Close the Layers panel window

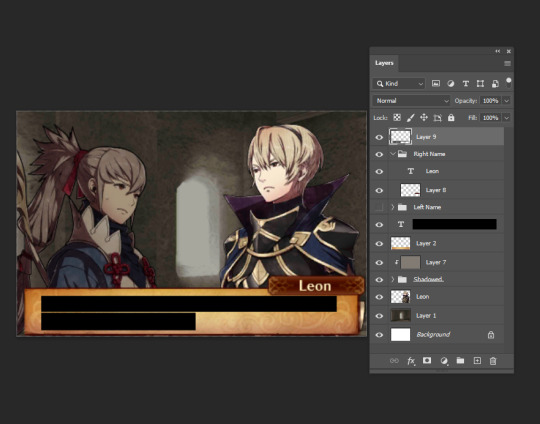pos(509,51)
